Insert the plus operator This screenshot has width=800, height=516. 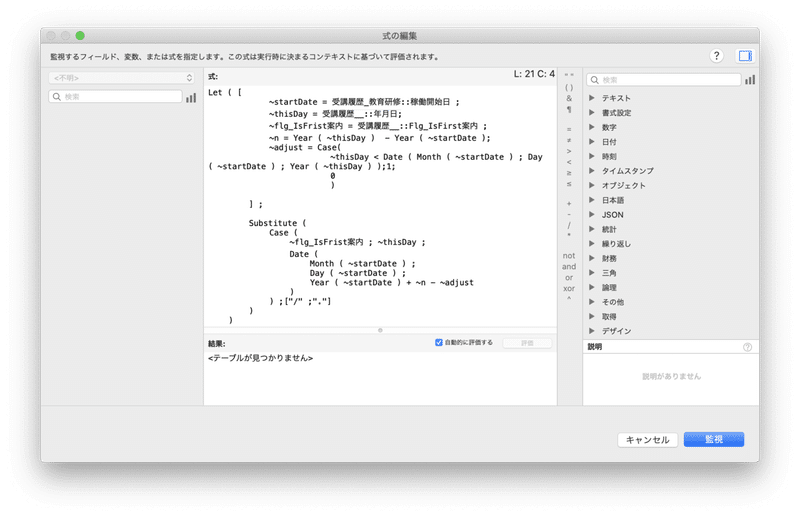(x=569, y=204)
